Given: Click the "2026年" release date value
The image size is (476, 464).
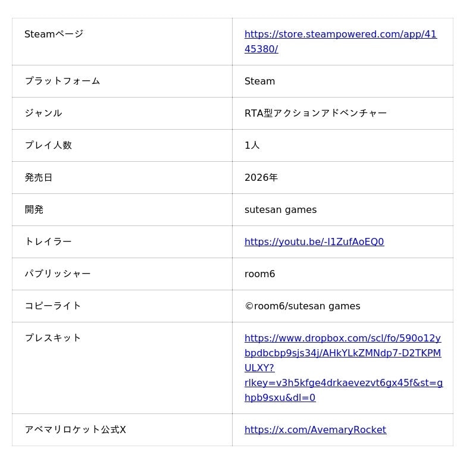Looking at the screenshot, I should tap(261, 177).
